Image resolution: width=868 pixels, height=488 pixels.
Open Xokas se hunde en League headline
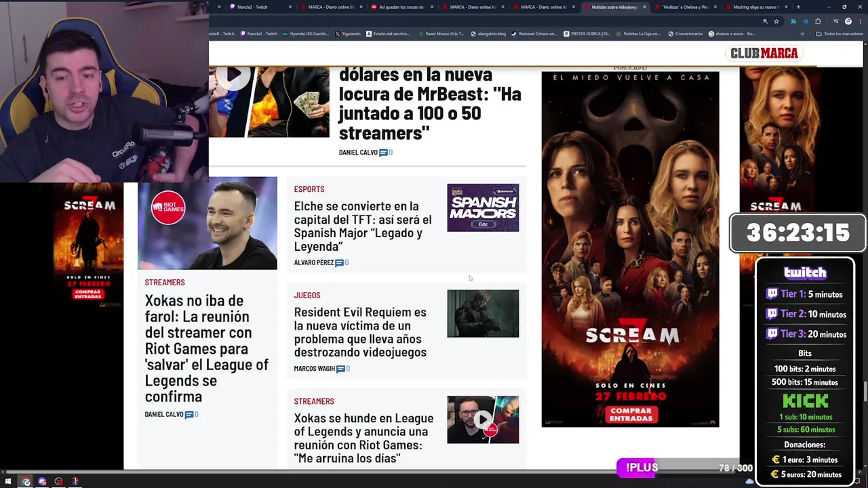click(x=363, y=439)
